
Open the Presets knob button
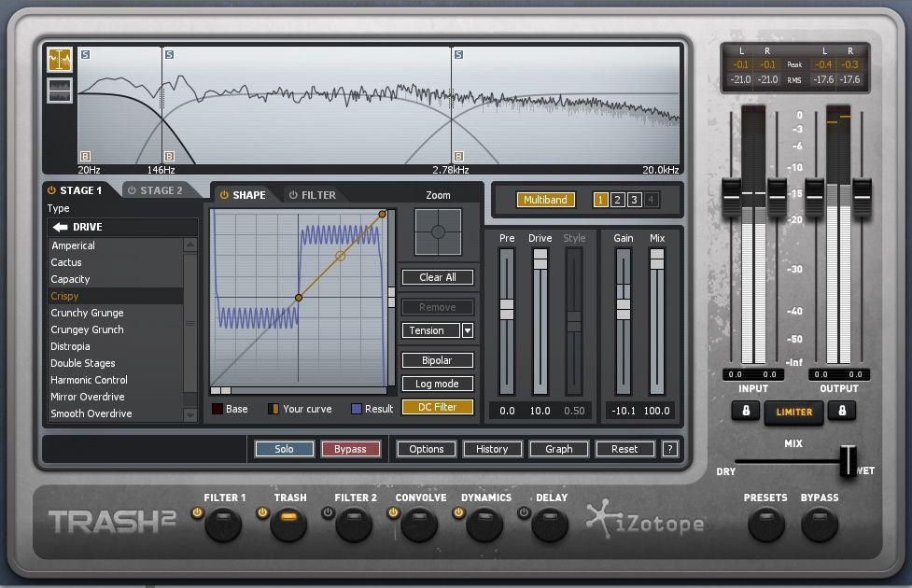[766, 524]
